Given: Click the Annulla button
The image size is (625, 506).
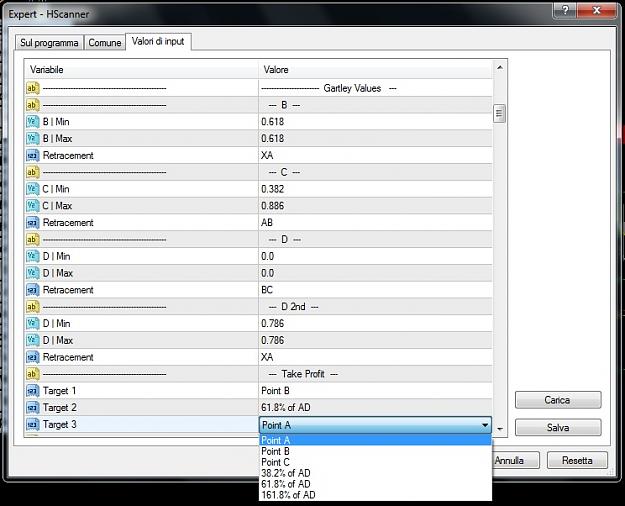Looking at the screenshot, I should [516, 461].
